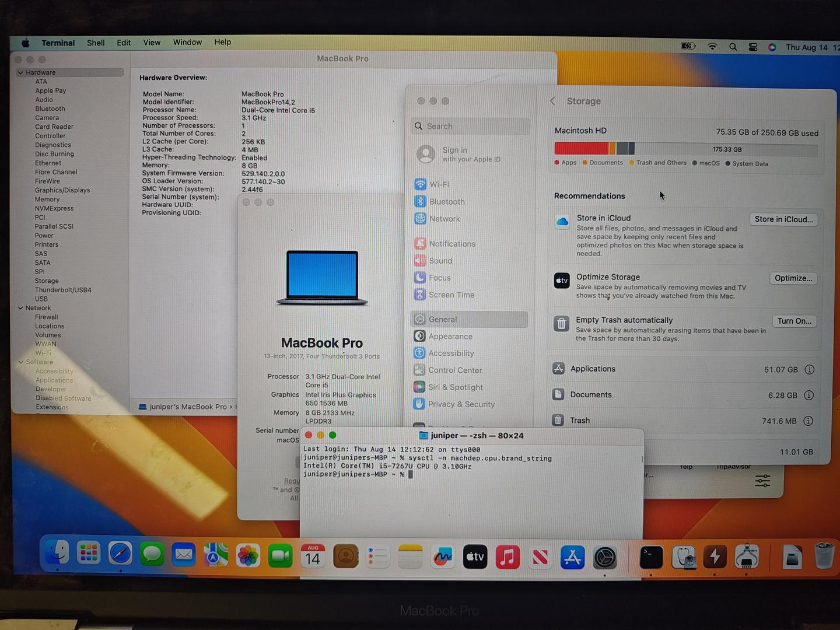Select NVMExpress in System Information sidebar
Viewport: 840px width, 630px height.
[x=54, y=209]
